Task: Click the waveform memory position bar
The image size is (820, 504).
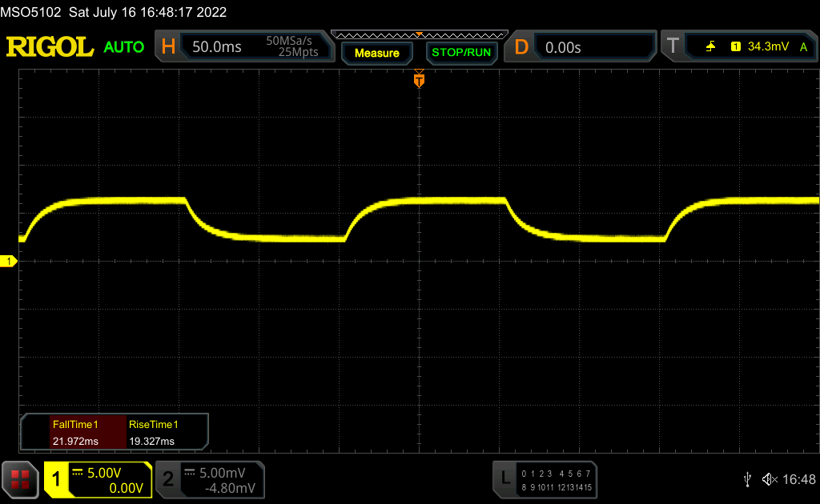Action: click(x=419, y=34)
